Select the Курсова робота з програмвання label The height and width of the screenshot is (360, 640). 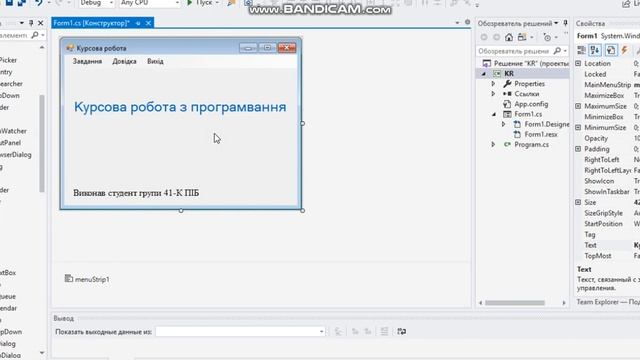[180, 107]
